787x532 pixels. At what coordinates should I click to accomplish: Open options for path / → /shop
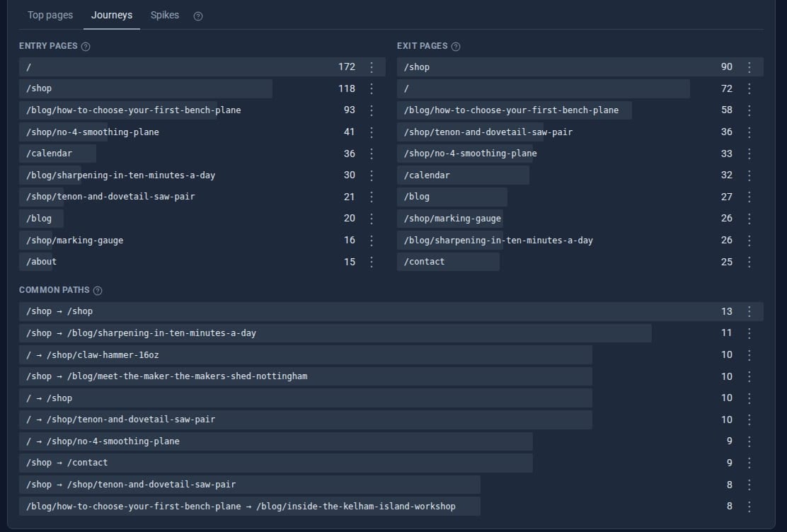[x=749, y=398]
